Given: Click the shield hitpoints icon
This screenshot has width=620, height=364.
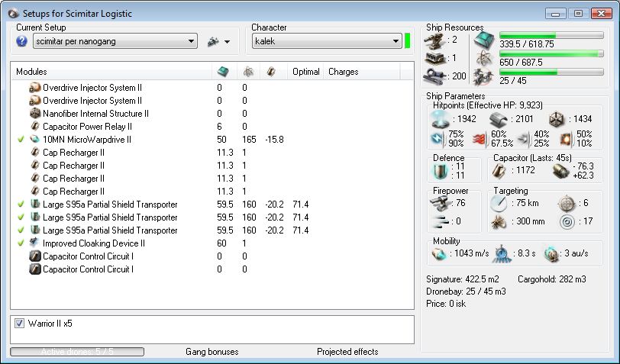Looking at the screenshot, I should click(x=440, y=119).
